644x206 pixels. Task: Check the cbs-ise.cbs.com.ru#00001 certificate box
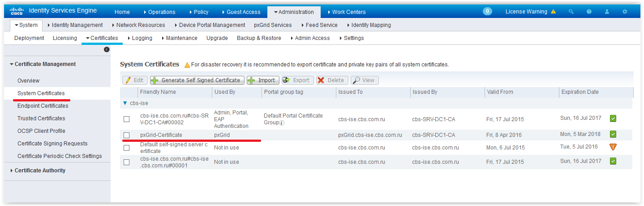point(127,162)
